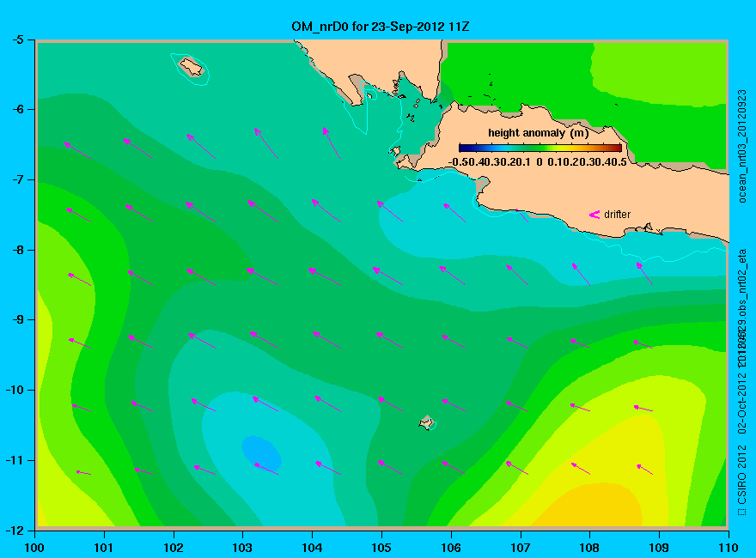The image size is (756, 558).
Task: Click the y-axis label -11
Action: [15, 460]
